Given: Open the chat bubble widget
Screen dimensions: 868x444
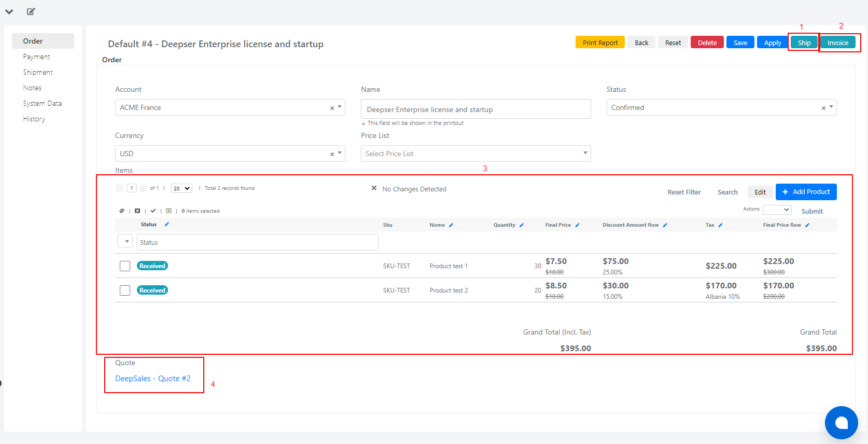Looking at the screenshot, I should click(x=841, y=423).
